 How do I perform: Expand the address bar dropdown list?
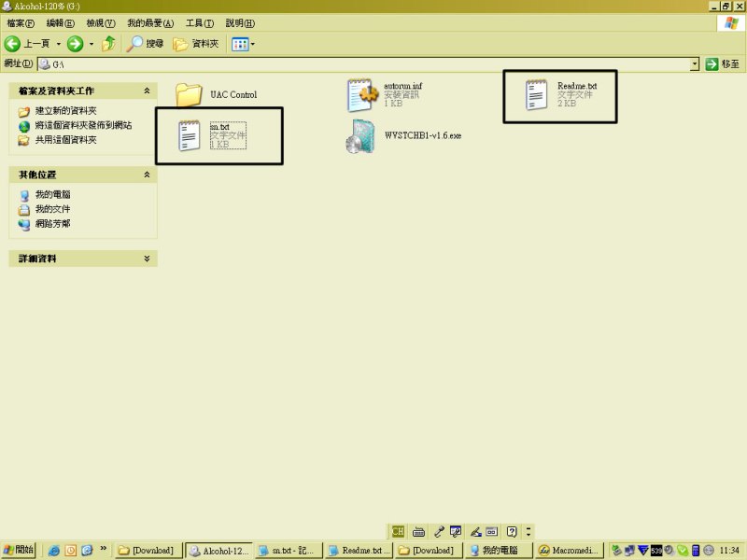coord(695,64)
